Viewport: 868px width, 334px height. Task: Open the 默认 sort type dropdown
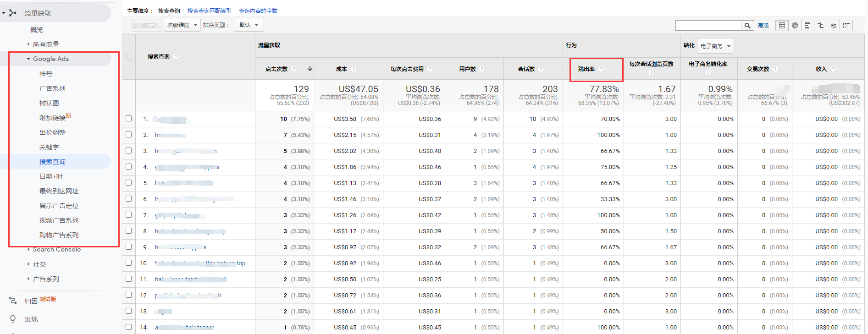point(249,25)
